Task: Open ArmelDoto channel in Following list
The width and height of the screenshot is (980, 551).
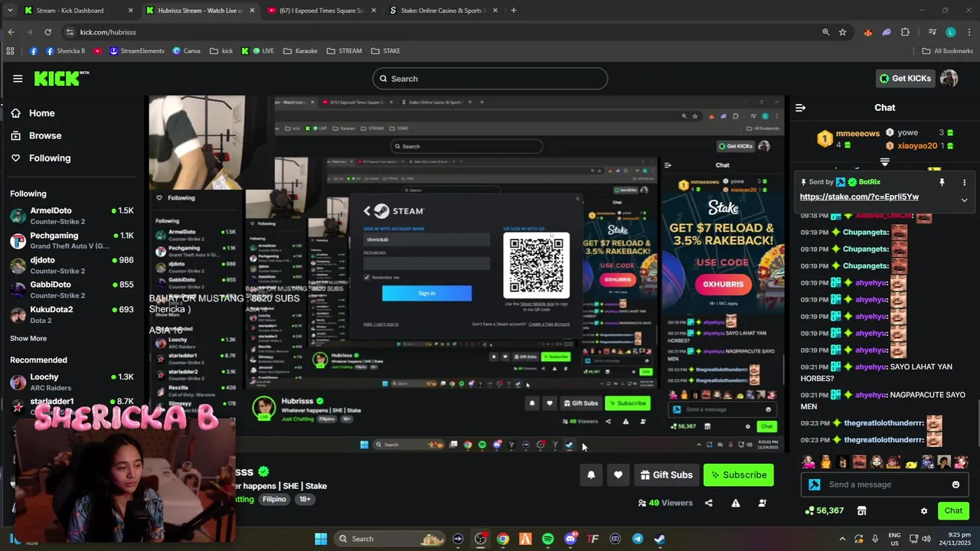Action: click(x=72, y=215)
